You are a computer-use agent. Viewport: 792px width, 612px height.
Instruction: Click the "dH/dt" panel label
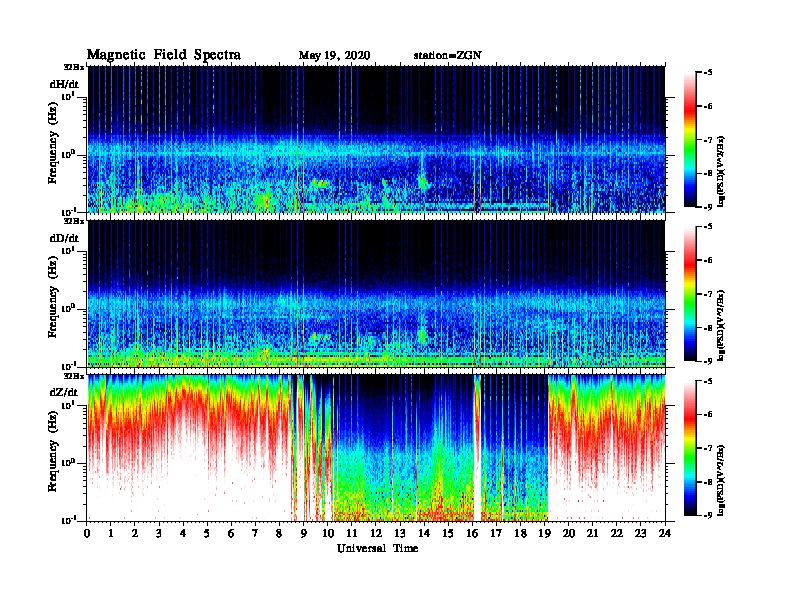coord(64,84)
